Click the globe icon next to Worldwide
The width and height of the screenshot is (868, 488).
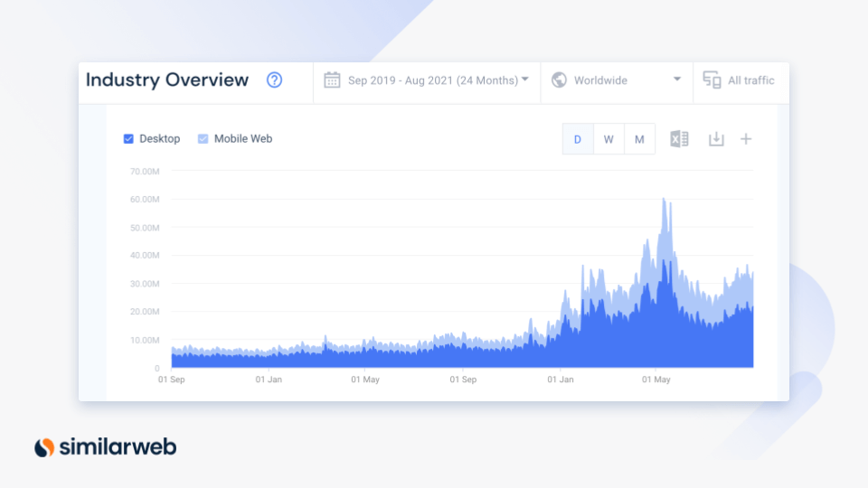[559, 80]
